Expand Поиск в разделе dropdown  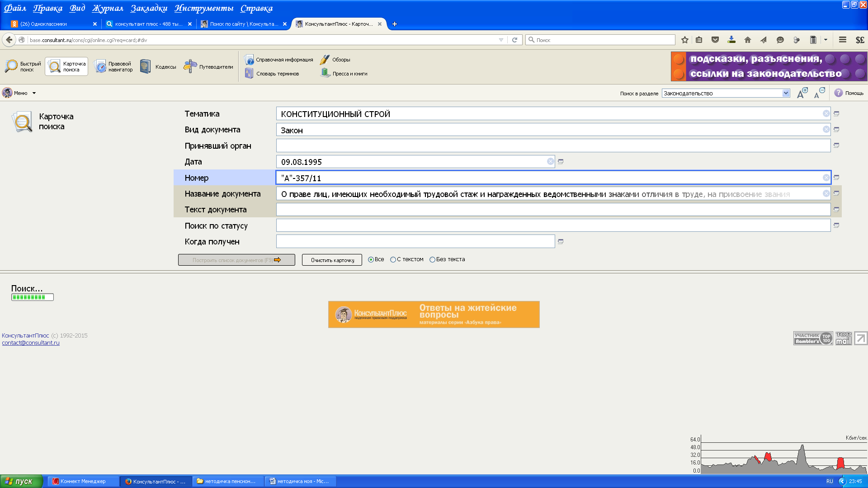coord(786,93)
